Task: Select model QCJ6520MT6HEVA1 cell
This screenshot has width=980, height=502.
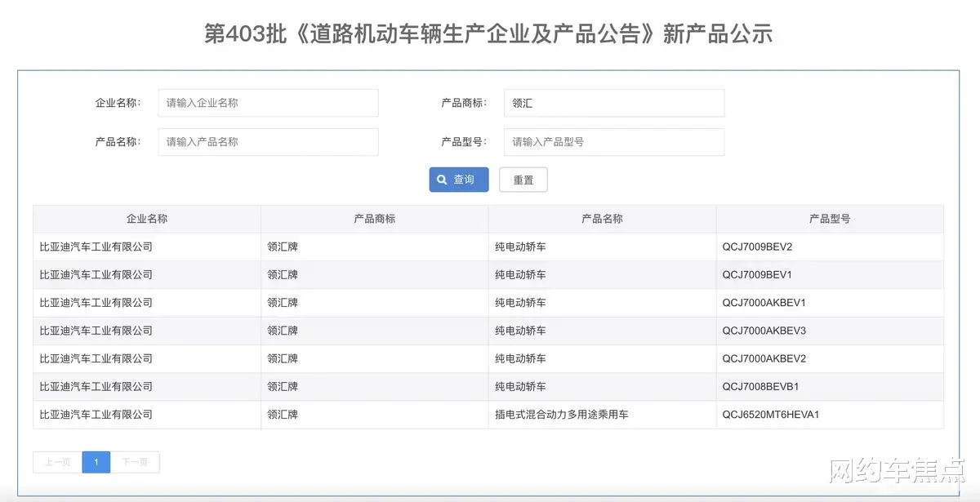Action: tap(830, 415)
